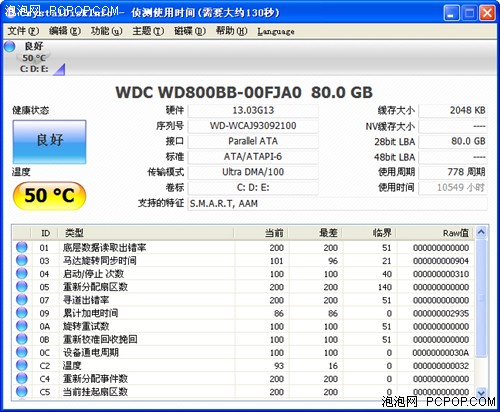The image size is (500, 412).
Task: Minimize the window
Action: click(451, 13)
